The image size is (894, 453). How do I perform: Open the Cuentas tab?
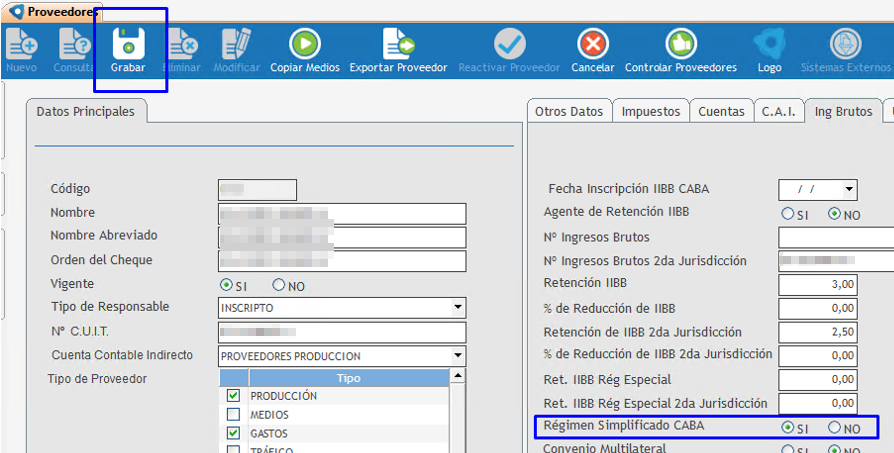721,111
